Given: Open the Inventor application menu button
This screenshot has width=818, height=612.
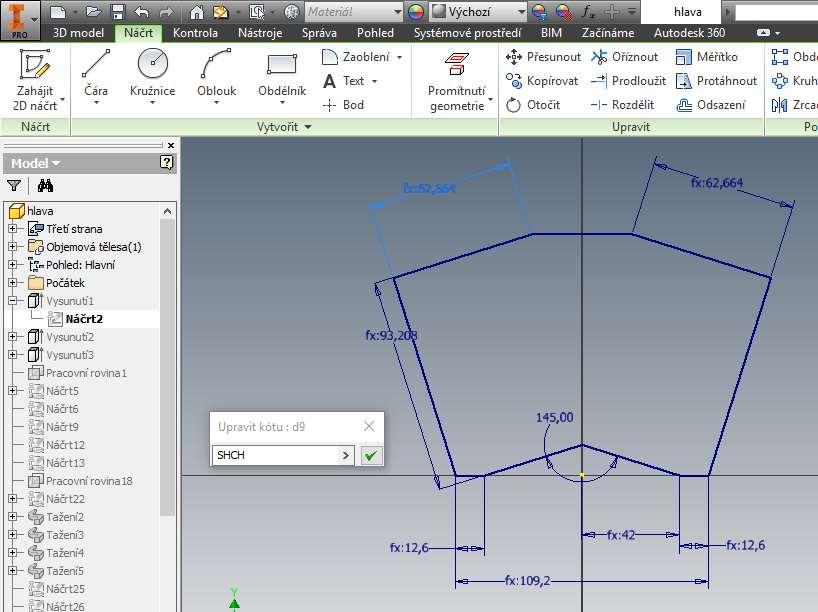Looking at the screenshot, I should click(20, 20).
